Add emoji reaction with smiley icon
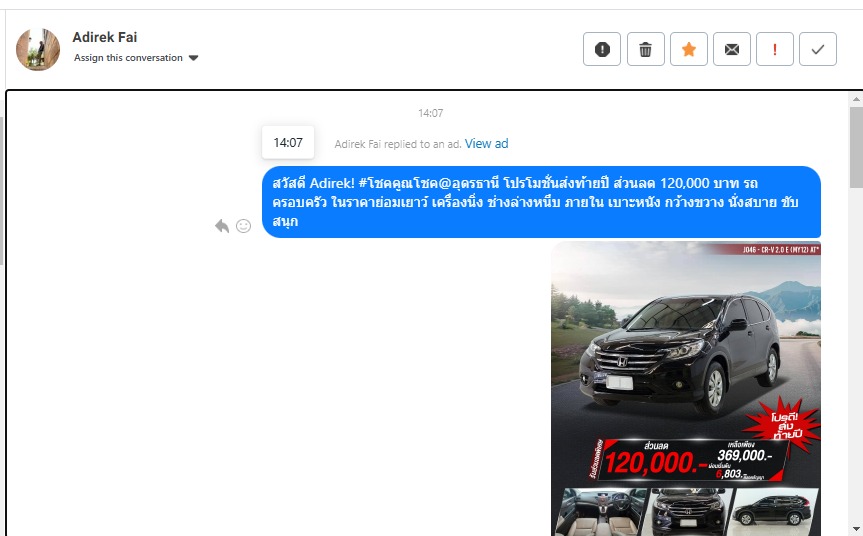 coord(243,226)
